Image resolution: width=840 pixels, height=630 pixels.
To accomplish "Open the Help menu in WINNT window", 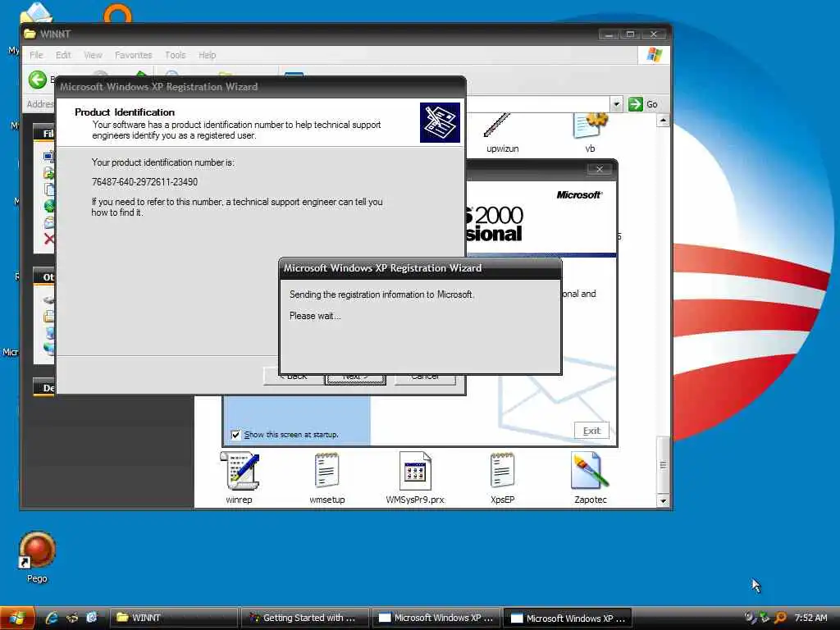I will (x=208, y=55).
